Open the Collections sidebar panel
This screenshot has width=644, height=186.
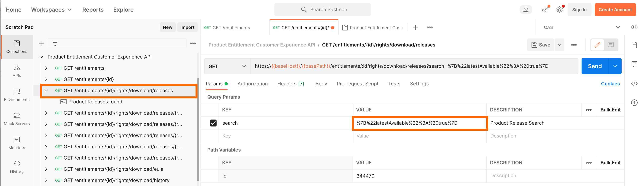17,47
